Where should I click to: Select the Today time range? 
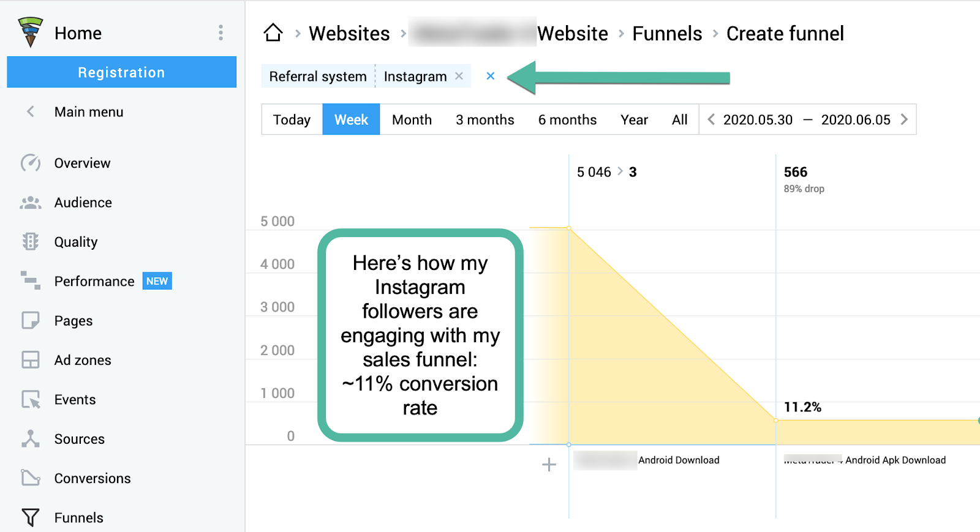[x=292, y=119]
